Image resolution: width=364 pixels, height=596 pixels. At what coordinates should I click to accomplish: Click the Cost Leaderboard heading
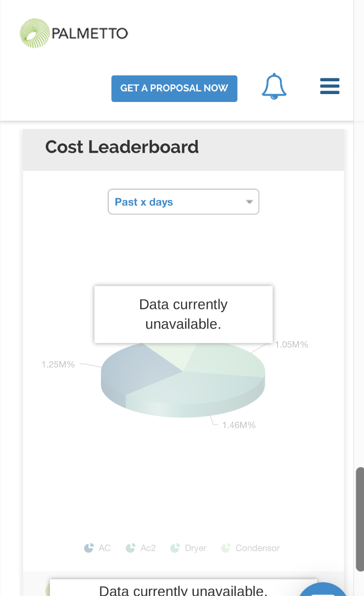[122, 147]
